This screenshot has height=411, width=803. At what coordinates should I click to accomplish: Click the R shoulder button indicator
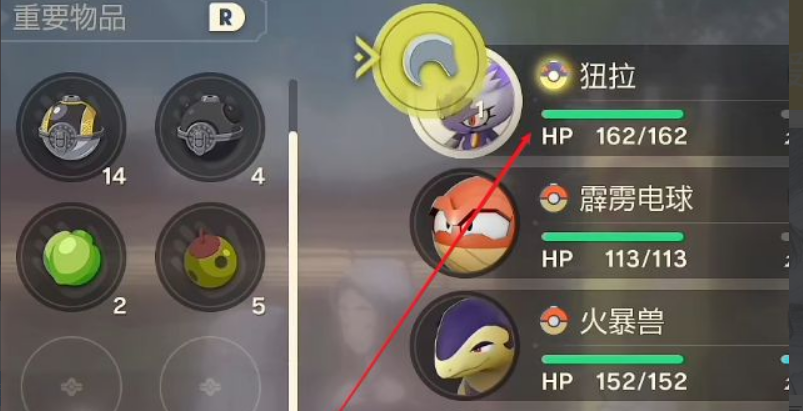(227, 18)
